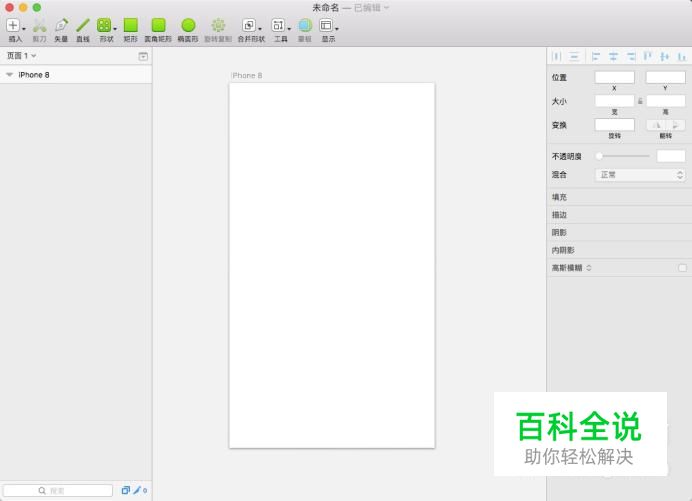Open the 合并形状 dropdown arrow
Screen dimensions: 692x501
[x=260, y=29]
